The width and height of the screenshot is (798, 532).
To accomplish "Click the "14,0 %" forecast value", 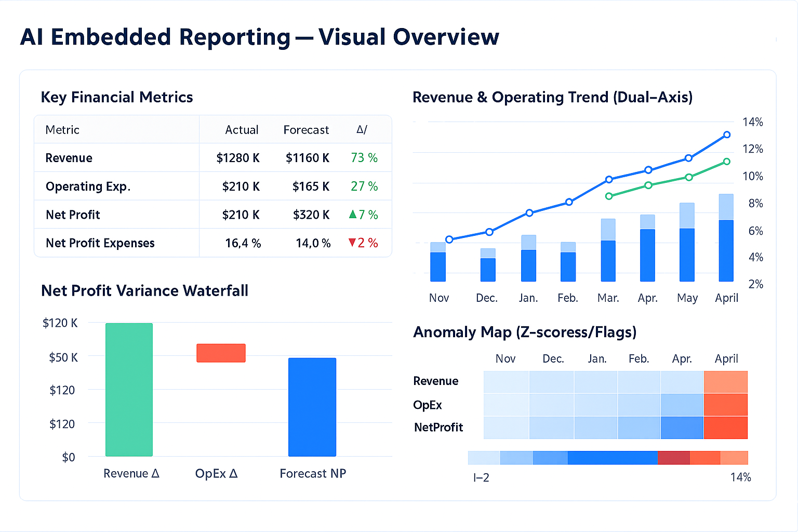I will click(x=313, y=243).
